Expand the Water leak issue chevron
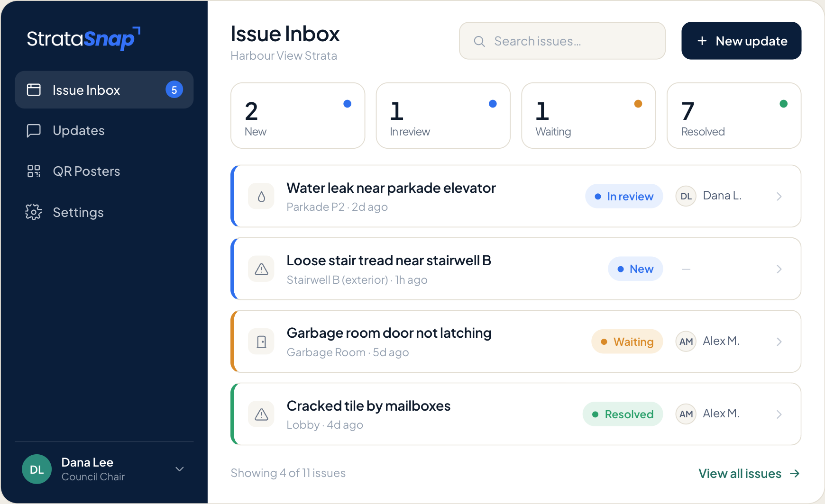The width and height of the screenshot is (825, 504). [x=779, y=196]
